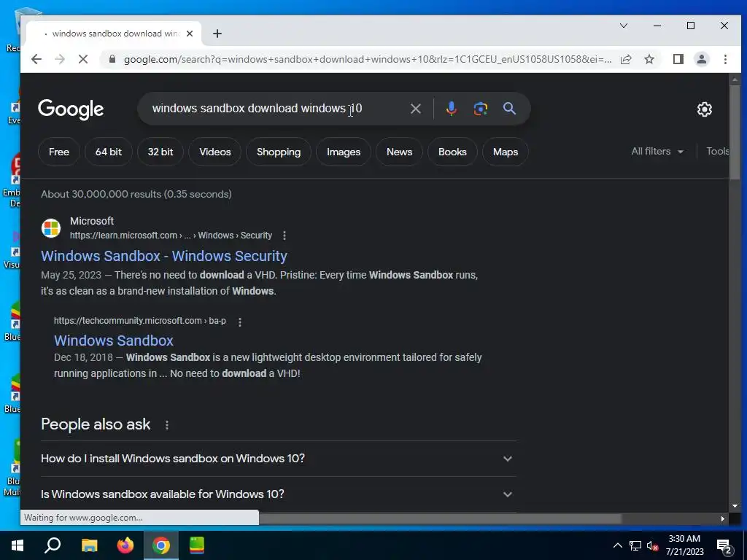Open the green app on taskbar
Viewport: 747px width, 560px height.
point(197,545)
